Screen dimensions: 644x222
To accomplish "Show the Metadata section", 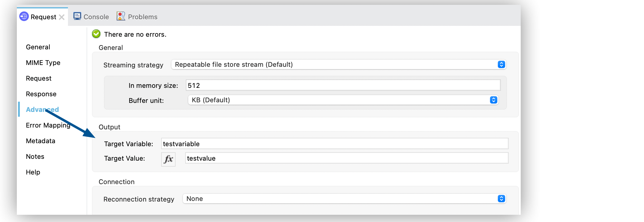I will tap(41, 141).
